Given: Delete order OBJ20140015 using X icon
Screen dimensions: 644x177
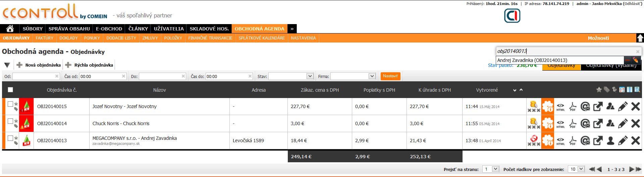Looking at the screenshot, I should (x=635, y=107).
